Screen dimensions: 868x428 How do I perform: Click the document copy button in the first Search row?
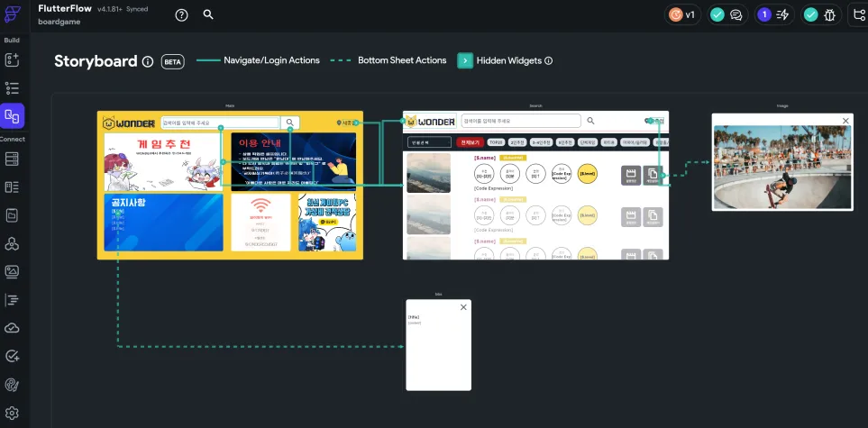pos(653,175)
